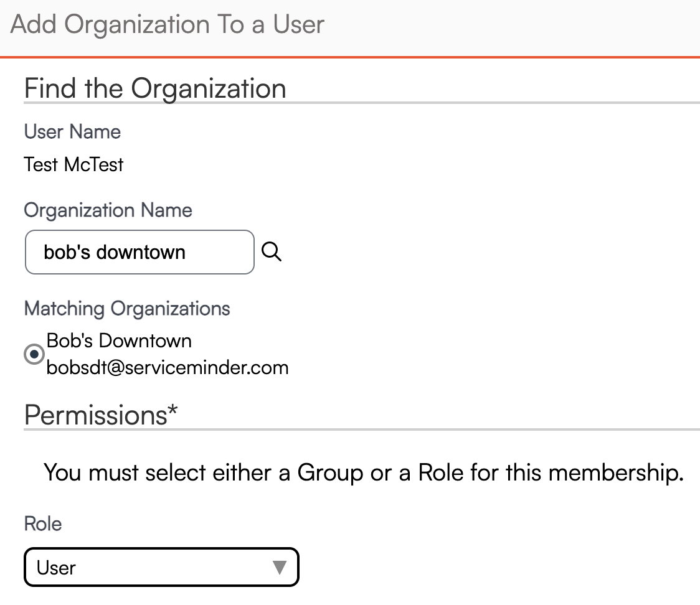Click the Role dropdown arrow
Image resolution: width=700 pixels, height=605 pixels.
pyautogui.click(x=280, y=567)
